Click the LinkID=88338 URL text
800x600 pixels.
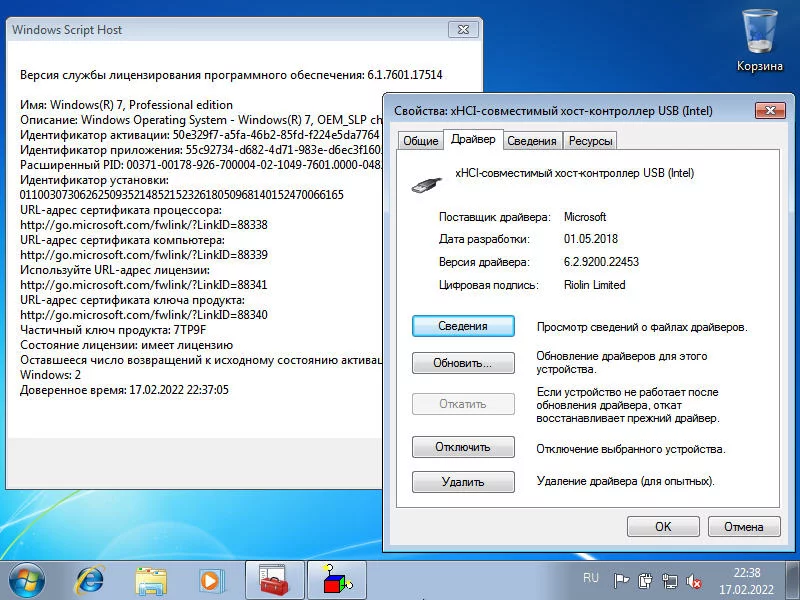click(144, 224)
